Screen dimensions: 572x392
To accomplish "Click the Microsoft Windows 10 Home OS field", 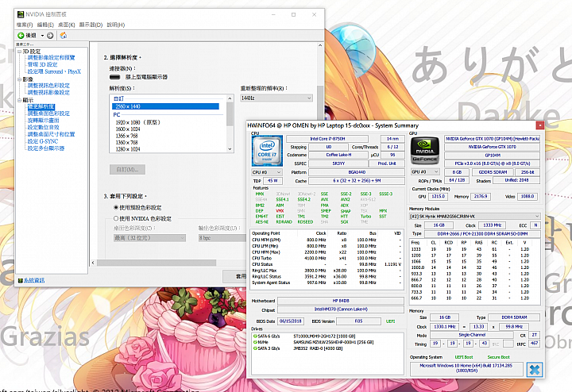I will 466,368.
